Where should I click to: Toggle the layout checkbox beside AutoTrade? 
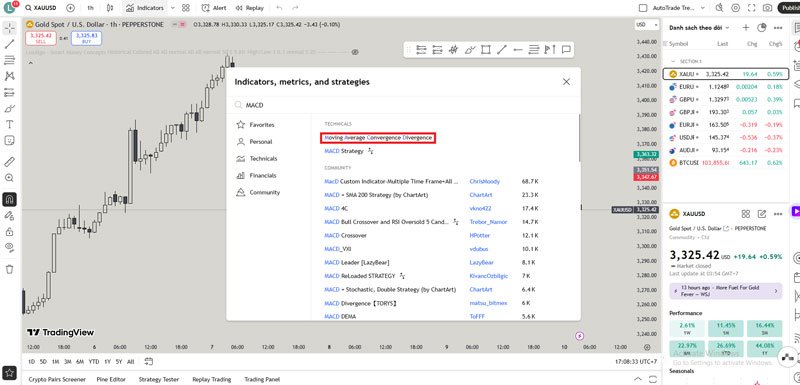coord(643,8)
